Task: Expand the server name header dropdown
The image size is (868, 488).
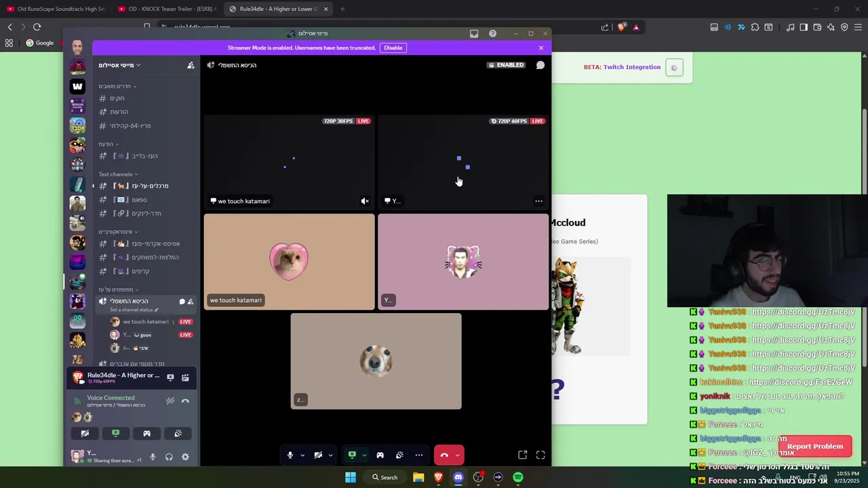Action: pos(119,65)
